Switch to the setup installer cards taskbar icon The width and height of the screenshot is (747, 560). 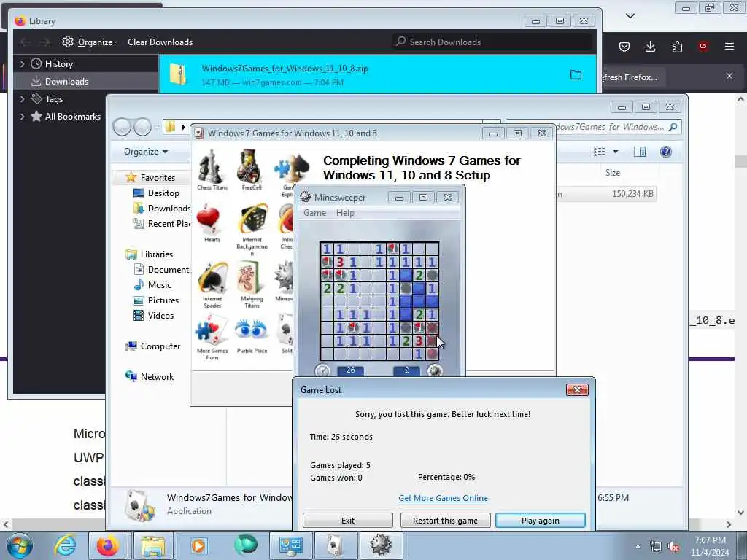(x=336, y=545)
